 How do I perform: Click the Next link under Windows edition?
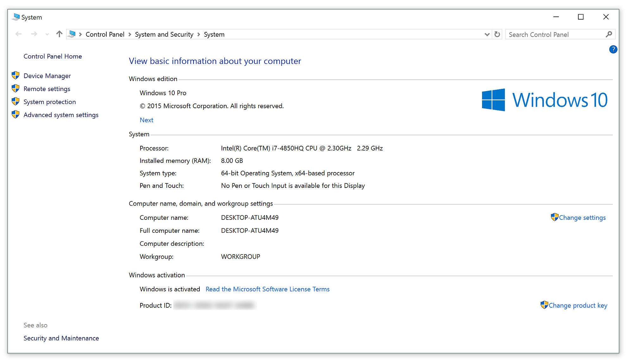coord(147,120)
